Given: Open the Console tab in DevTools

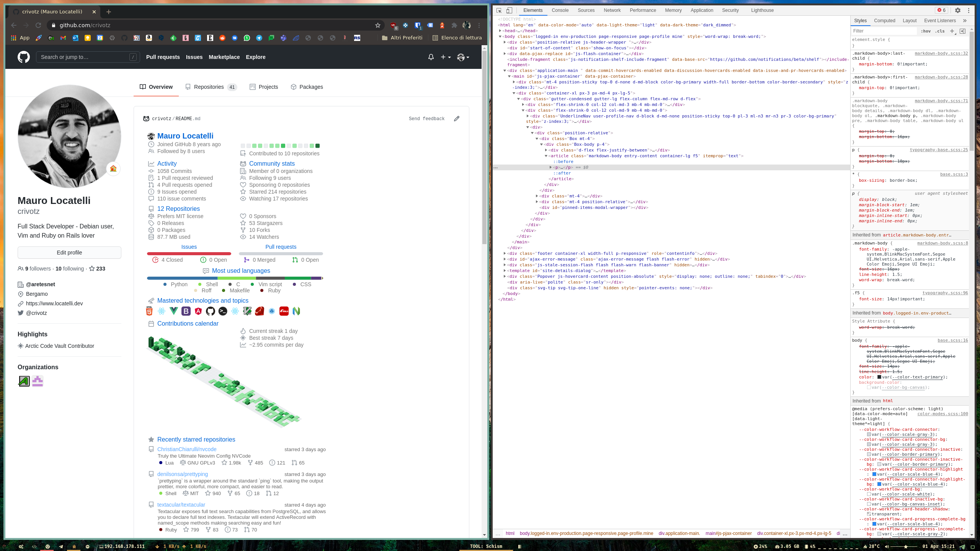Looking at the screenshot, I should (560, 10).
